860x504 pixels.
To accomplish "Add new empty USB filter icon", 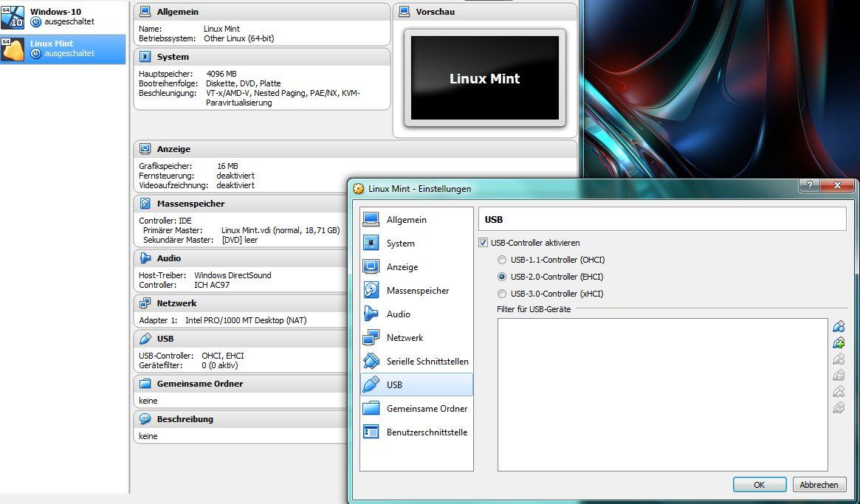I will 839,327.
